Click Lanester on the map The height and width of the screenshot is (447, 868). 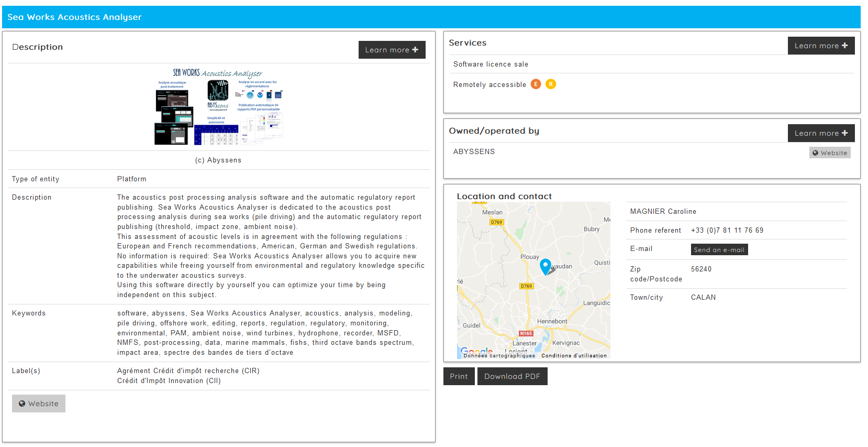tap(525, 343)
